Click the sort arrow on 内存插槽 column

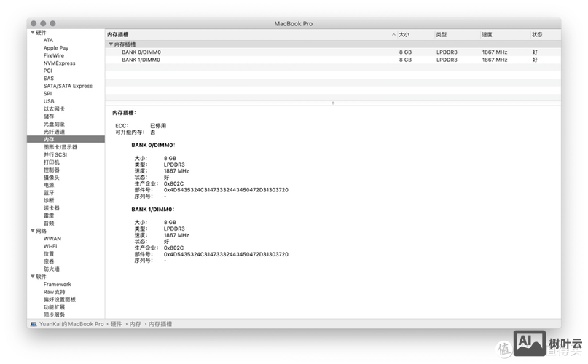394,35
